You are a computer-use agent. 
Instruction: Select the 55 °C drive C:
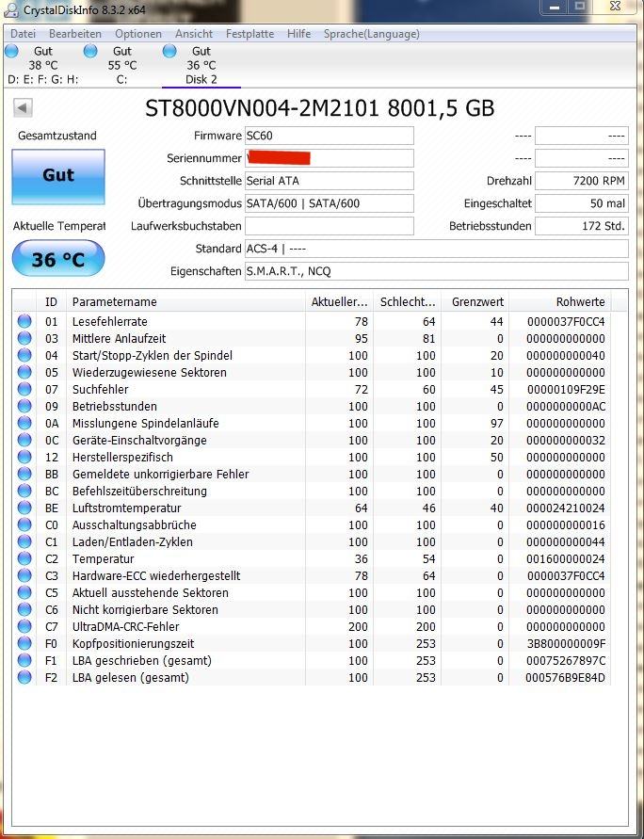click(122, 65)
